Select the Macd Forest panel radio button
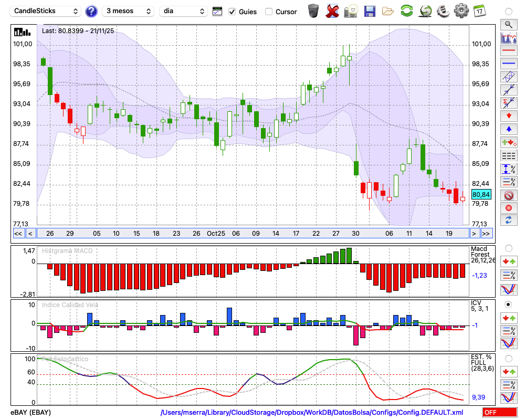 pyautogui.click(x=508, y=248)
